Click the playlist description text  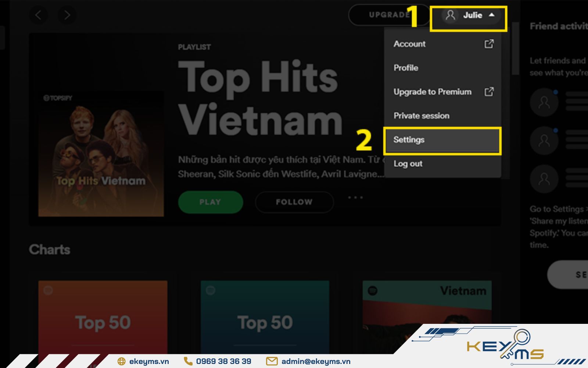pyautogui.click(x=281, y=167)
